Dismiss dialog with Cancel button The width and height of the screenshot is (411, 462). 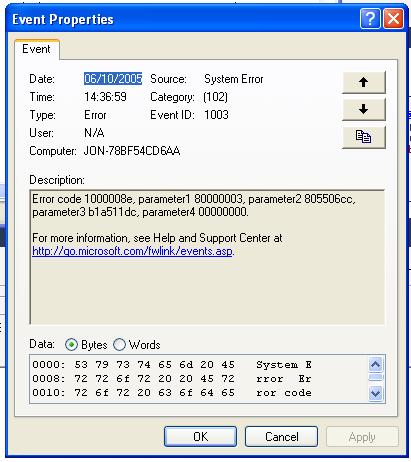(281, 436)
